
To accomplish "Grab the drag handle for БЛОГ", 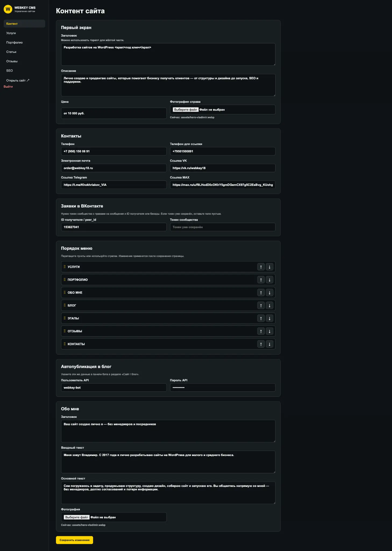I will point(65,305).
